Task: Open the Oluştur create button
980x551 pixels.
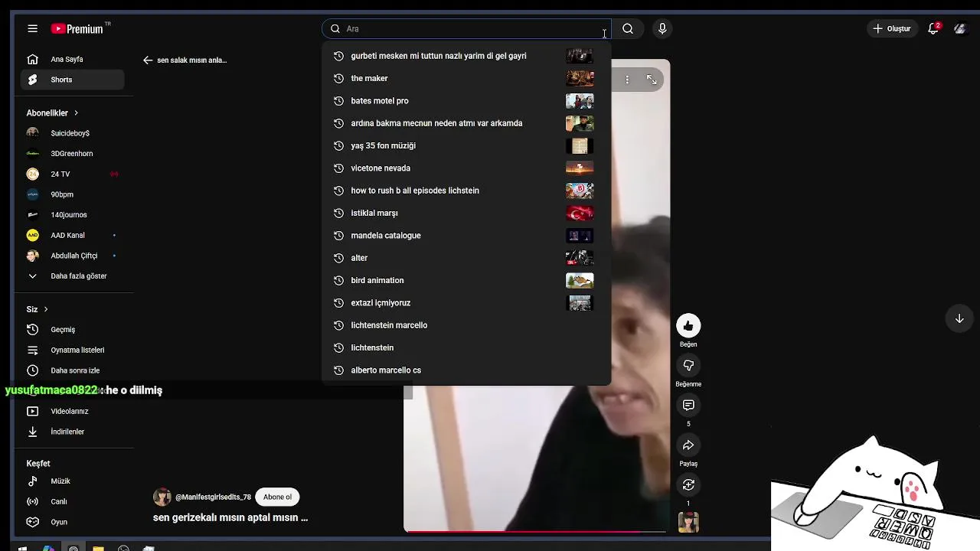Action: (x=891, y=28)
